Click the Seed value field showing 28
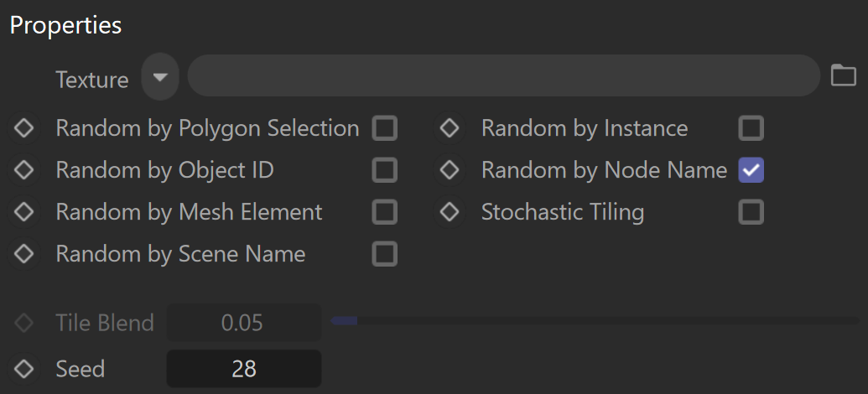Screen dimensions: 868x394 243,369
